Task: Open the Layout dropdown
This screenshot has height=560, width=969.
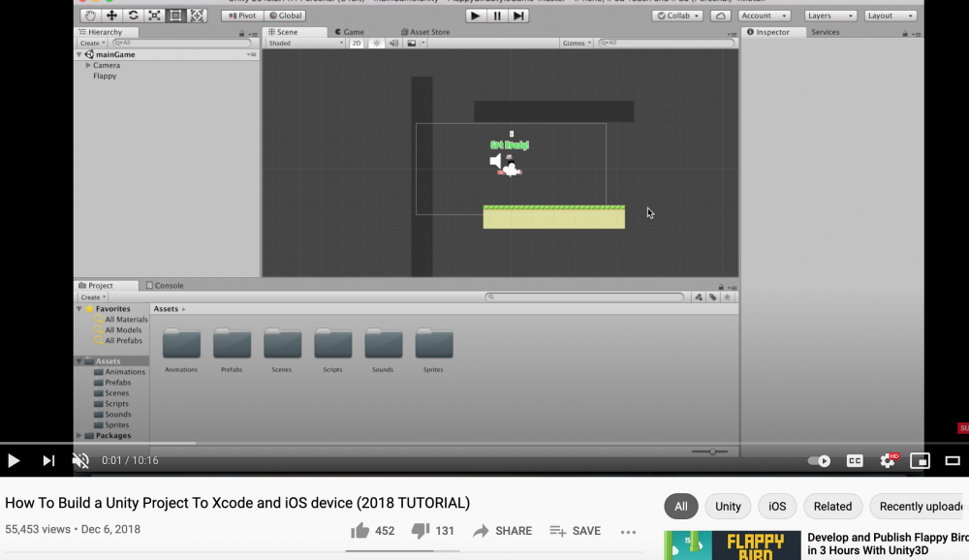Action: [890, 16]
